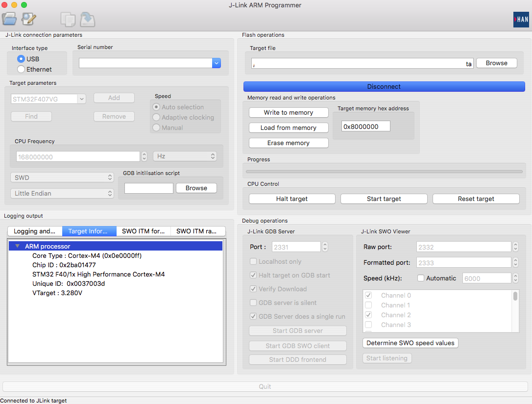Select the Ethernet interface type

[21, 69]
